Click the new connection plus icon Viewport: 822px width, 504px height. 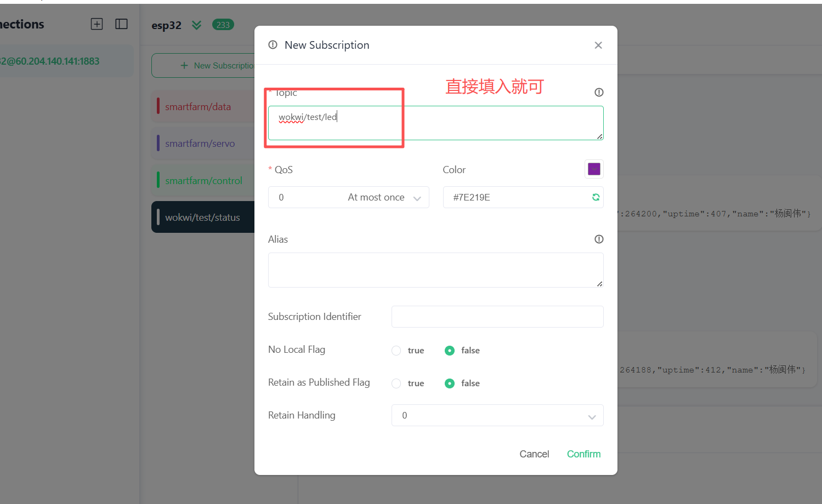tap(97, 24)
